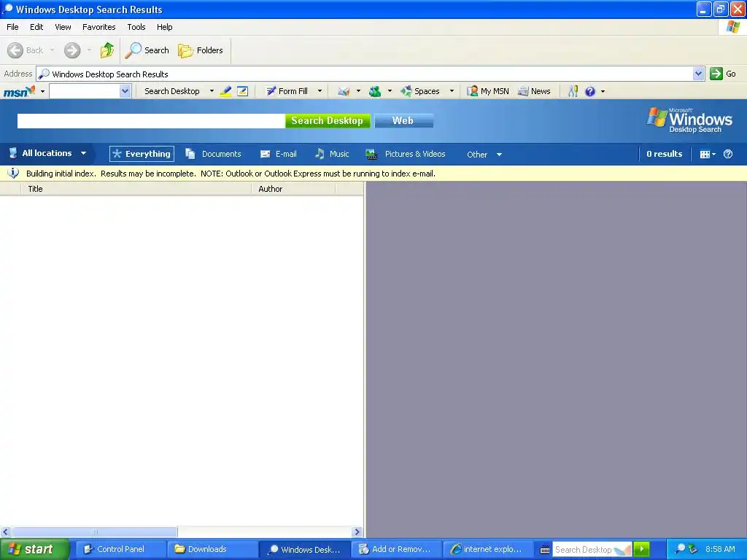Open Search Desktop dropdown arrow in MSN toolbar
Viewport: 747px width, 560px height.
(212, 91)
